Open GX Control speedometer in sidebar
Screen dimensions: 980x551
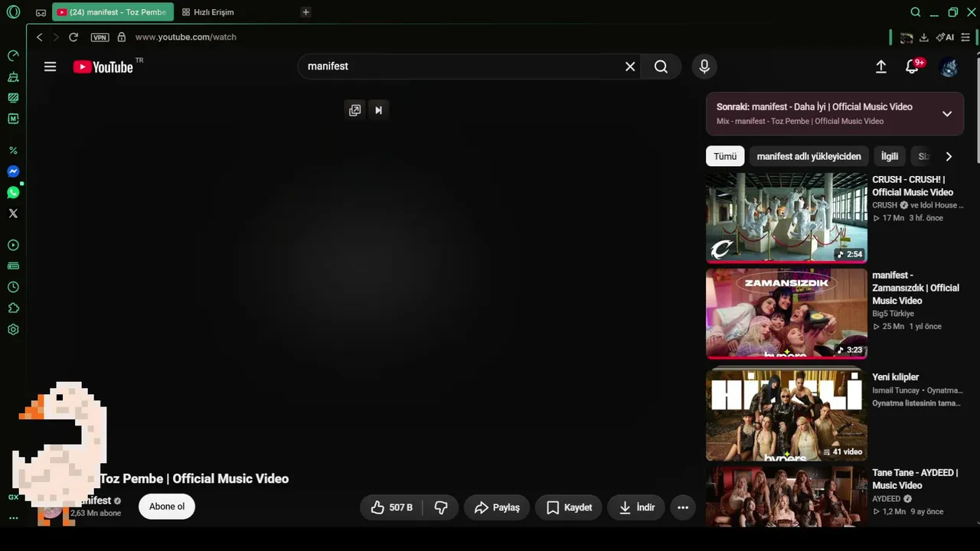coord(13,56)
